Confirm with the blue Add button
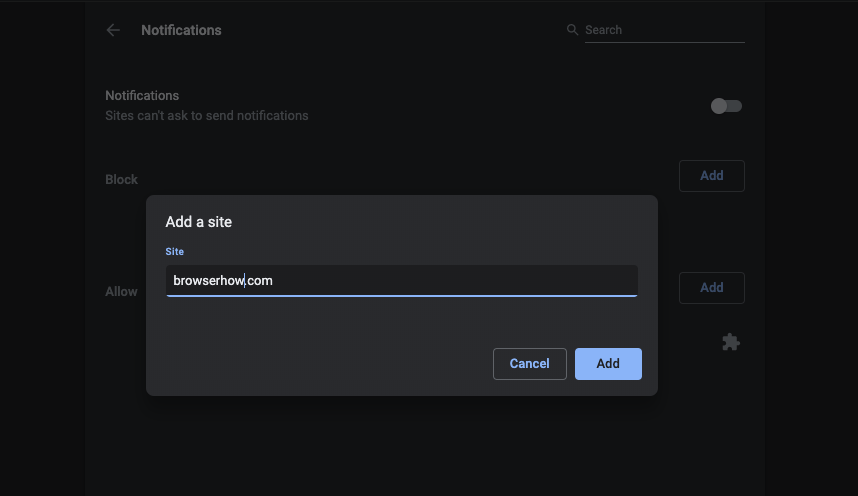The image size is (858, 496). point(608,364)
